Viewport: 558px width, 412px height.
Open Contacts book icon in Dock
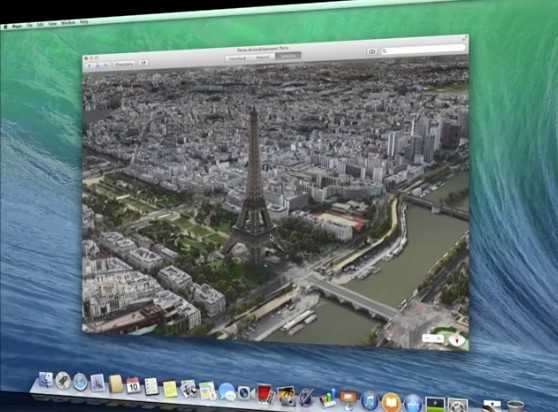[x=116, y=384]
